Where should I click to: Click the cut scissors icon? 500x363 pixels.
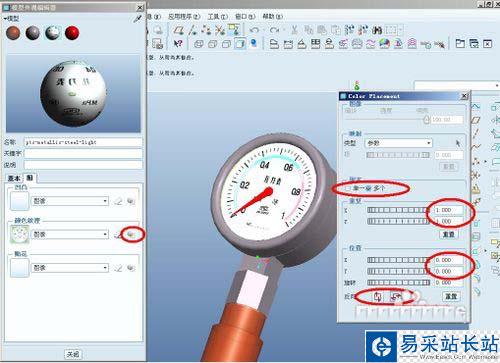point(294,30)
